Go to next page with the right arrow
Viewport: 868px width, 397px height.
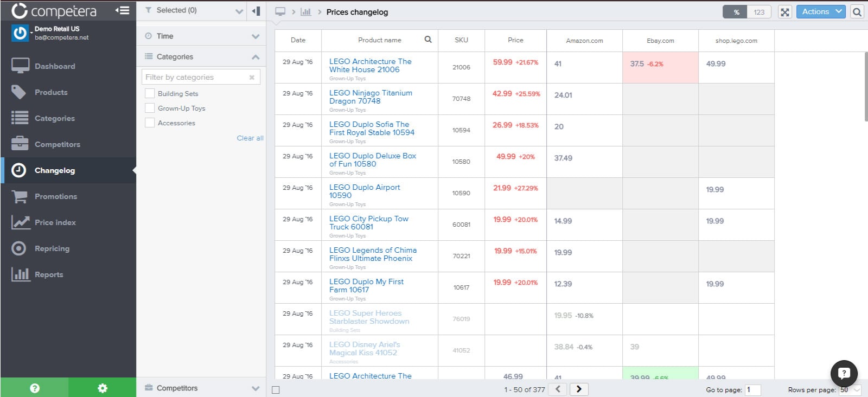[x=579, y=389]
